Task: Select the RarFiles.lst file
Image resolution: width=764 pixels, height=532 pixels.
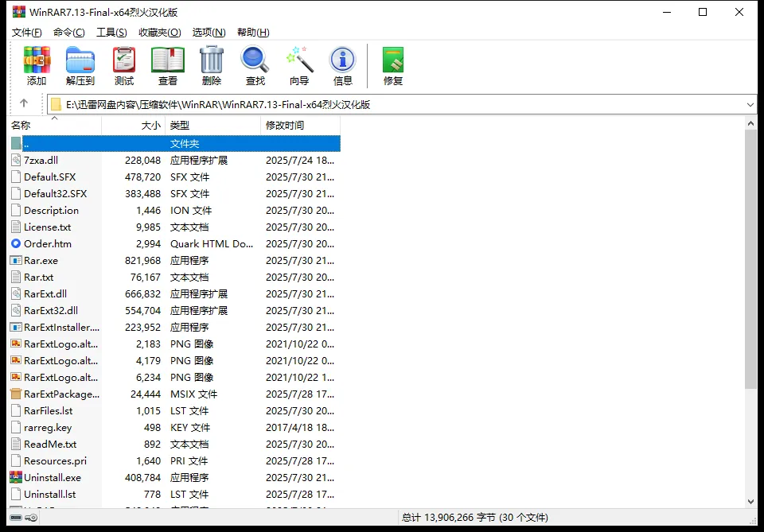Action: (49, 411)
